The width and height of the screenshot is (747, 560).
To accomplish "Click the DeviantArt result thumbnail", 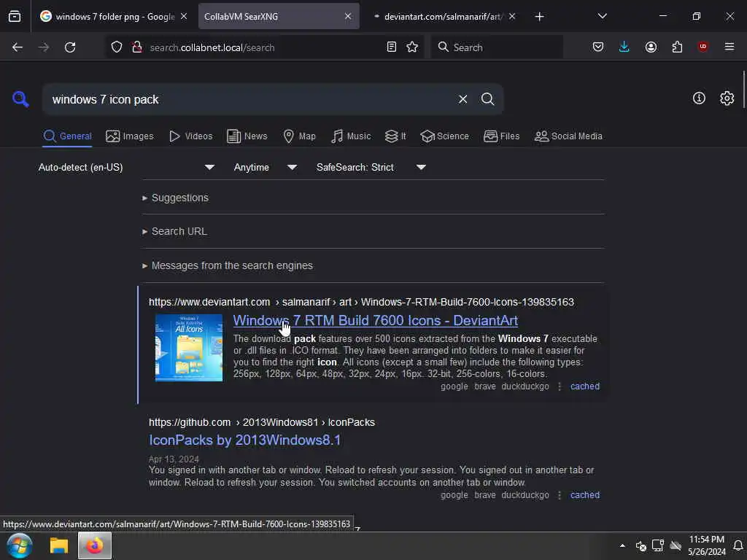I will click(x=189, y=348).
